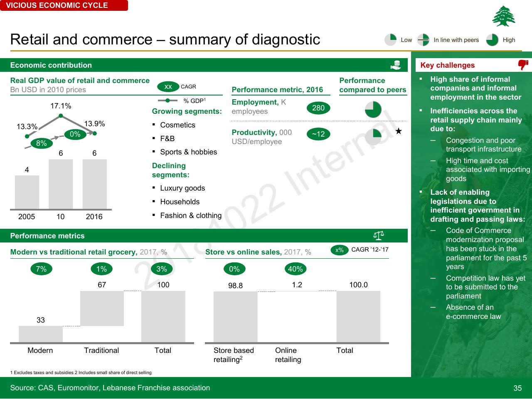Click the Employment peer comparison pie icon
Image resolution: width=532 pixels, height=399 pixels.
[x=373, y=109]
